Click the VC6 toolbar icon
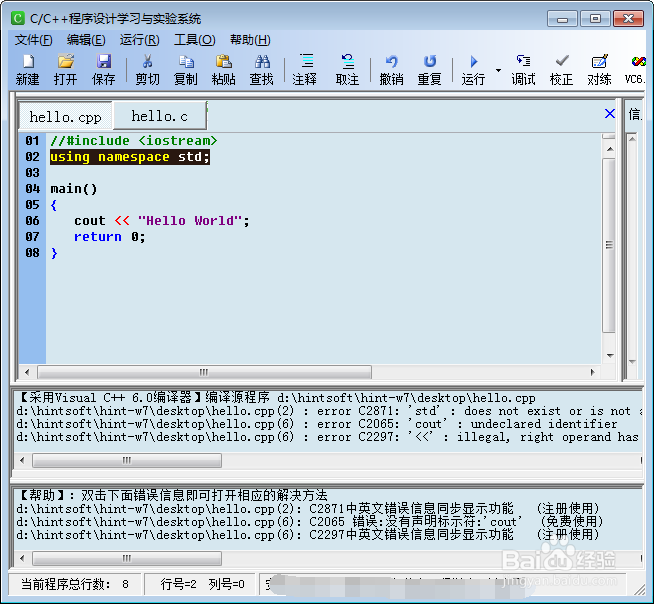This screenshot has height=604, width=654. pos(635,70)
